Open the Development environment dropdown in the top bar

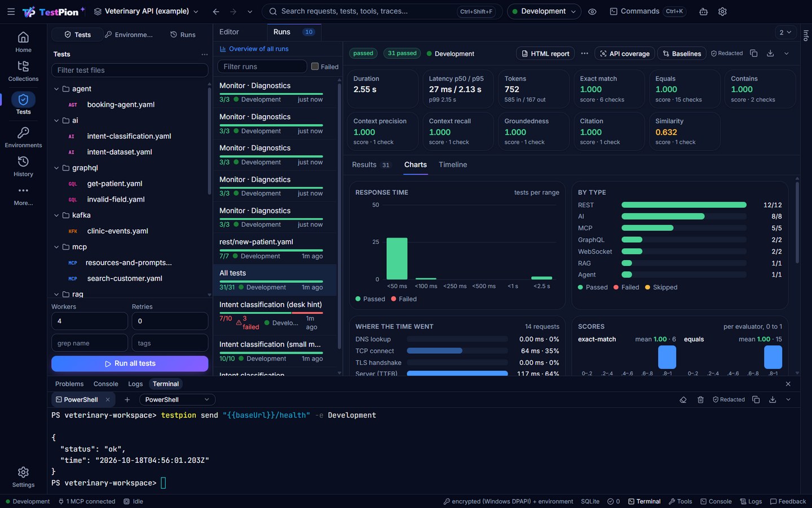pos(544,11)
